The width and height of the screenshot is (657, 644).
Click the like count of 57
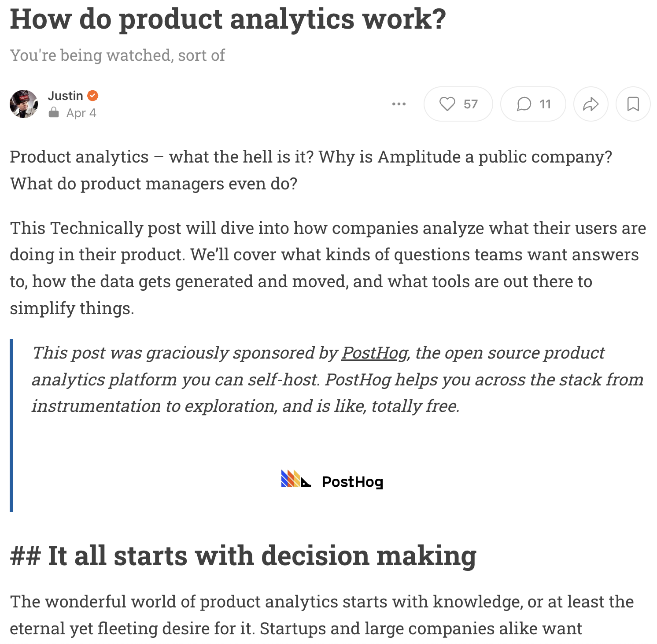tap(470, 104)
